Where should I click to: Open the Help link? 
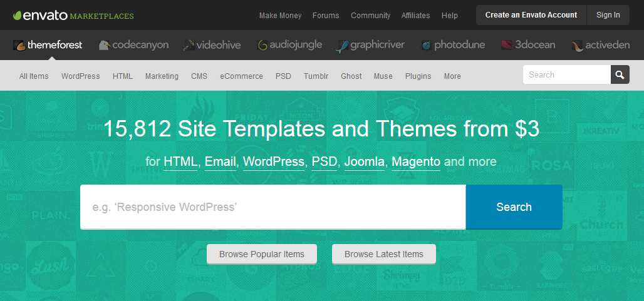coord(449,16)
